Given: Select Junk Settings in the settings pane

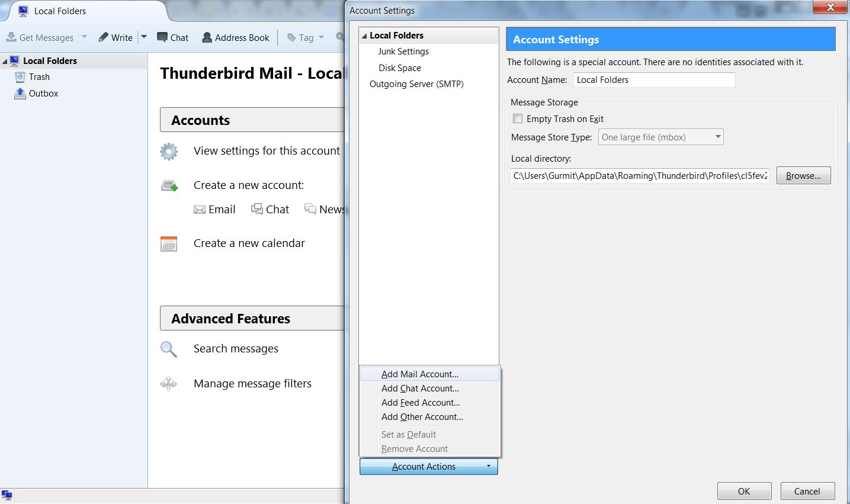Looking at the screenshot, I should pos(403,52).
